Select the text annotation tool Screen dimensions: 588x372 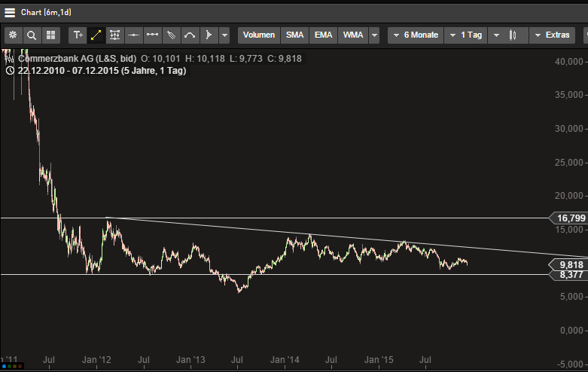click(78, 35)
